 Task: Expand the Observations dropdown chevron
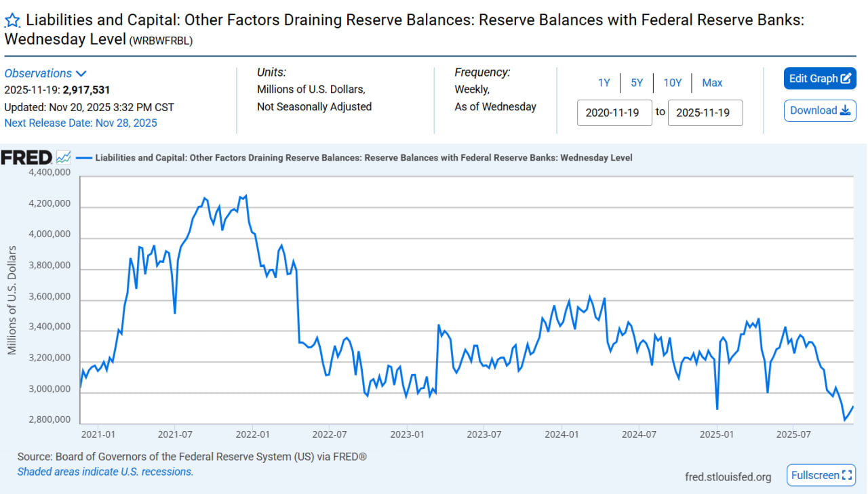click(81, 74)
